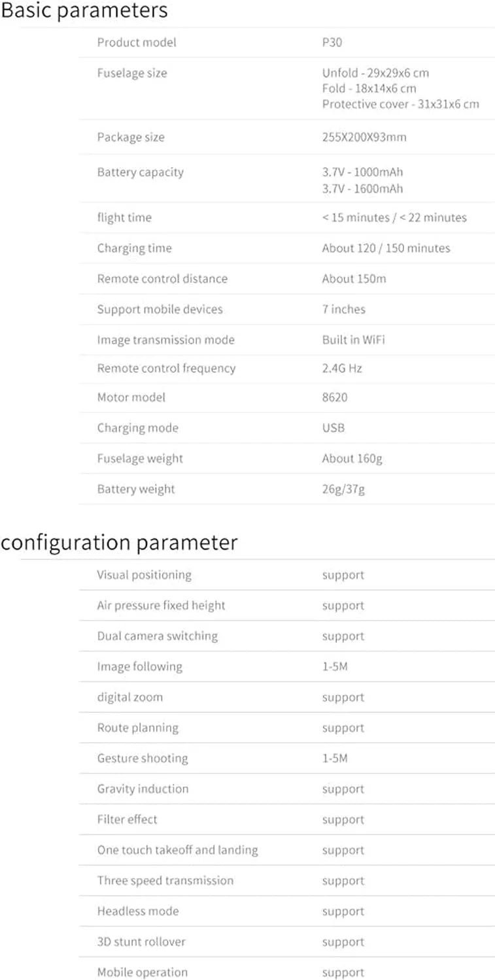The height and width of the screenshot is (980, 495).
Task: Select the Battery weight 26g/37g value
Action: coord(343,489)
